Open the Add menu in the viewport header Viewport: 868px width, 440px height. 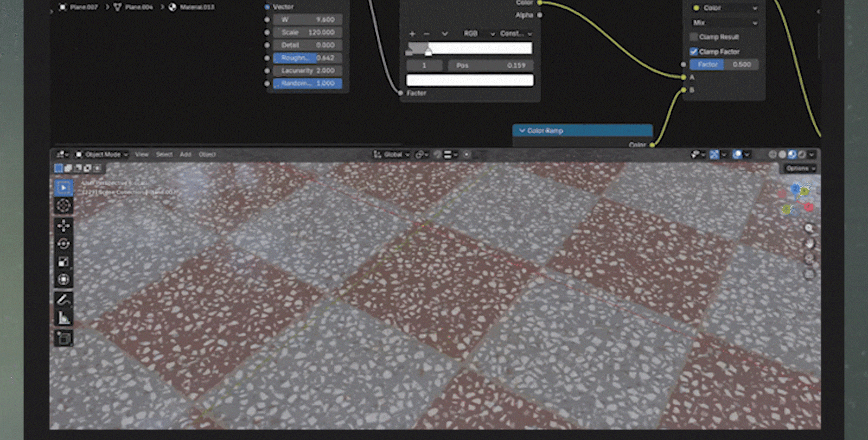pos(185,155)
